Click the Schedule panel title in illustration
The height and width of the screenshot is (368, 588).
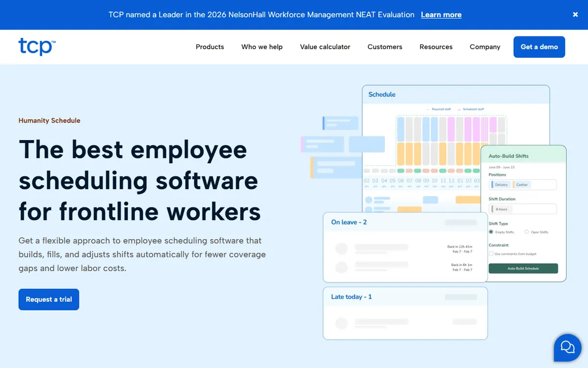[381, 95]
